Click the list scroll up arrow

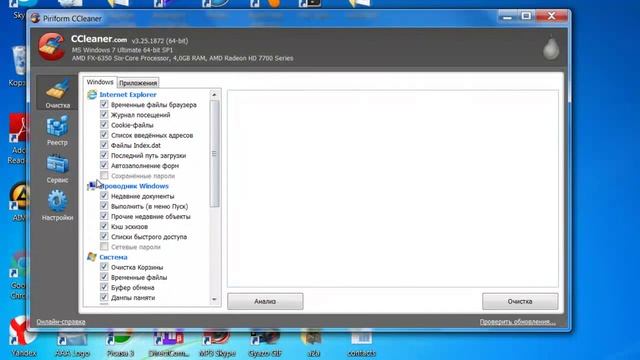pos(214,95)
